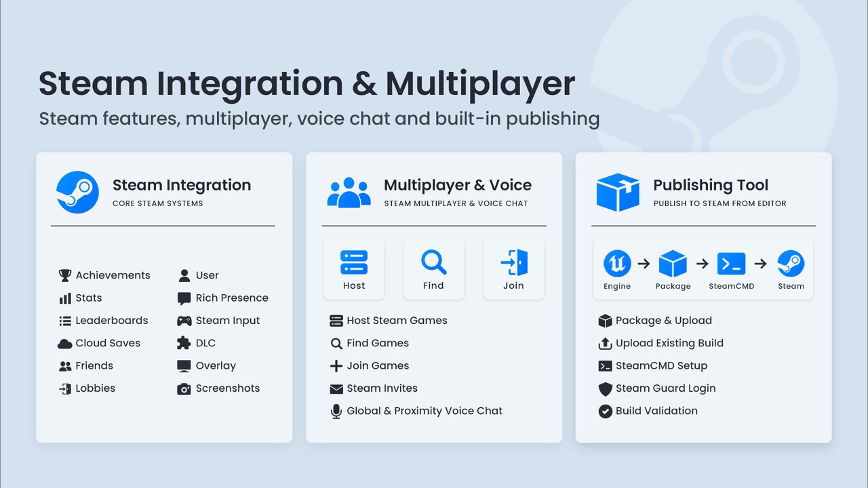868x488 pixels.
Task: Click the "Multiplayer & Voice" card heading
Action: click(458, 185)
